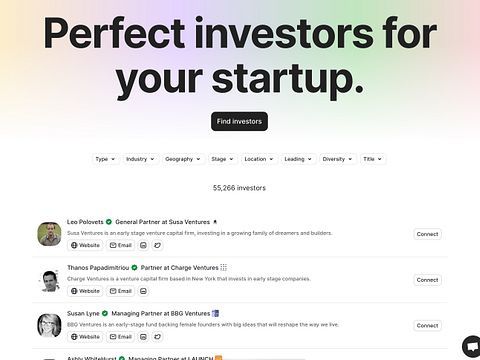Viewport: 480px width, 360px height.
Task: Expand the Industry filter dropdown
Action: pos(141,159)
